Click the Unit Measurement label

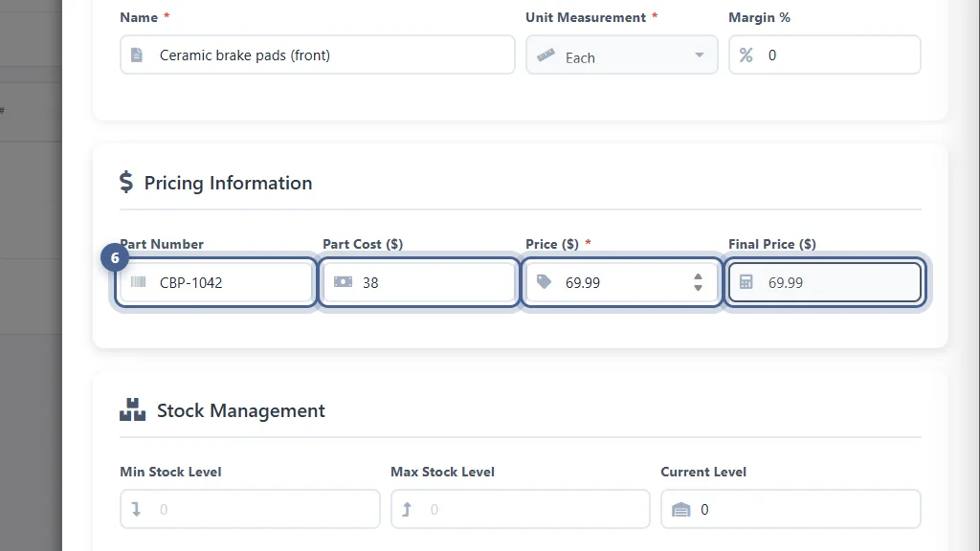coord(586,17)
